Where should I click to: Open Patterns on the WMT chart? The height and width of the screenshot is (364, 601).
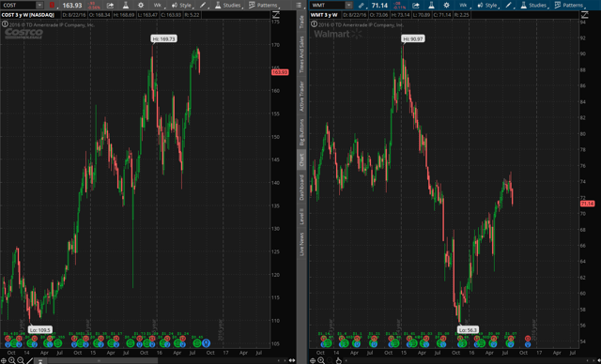pyautogui.click(x=569, y=5)
